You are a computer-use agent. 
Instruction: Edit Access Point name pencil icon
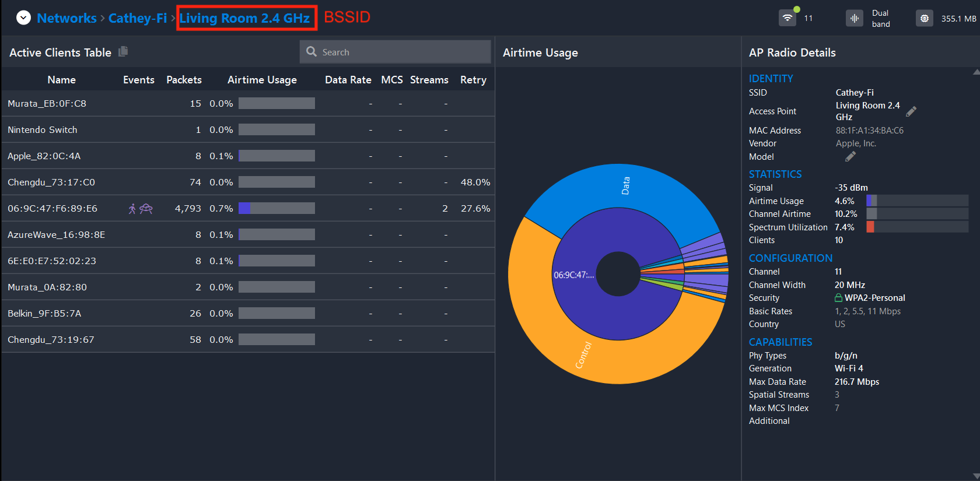tap(911, 111)
